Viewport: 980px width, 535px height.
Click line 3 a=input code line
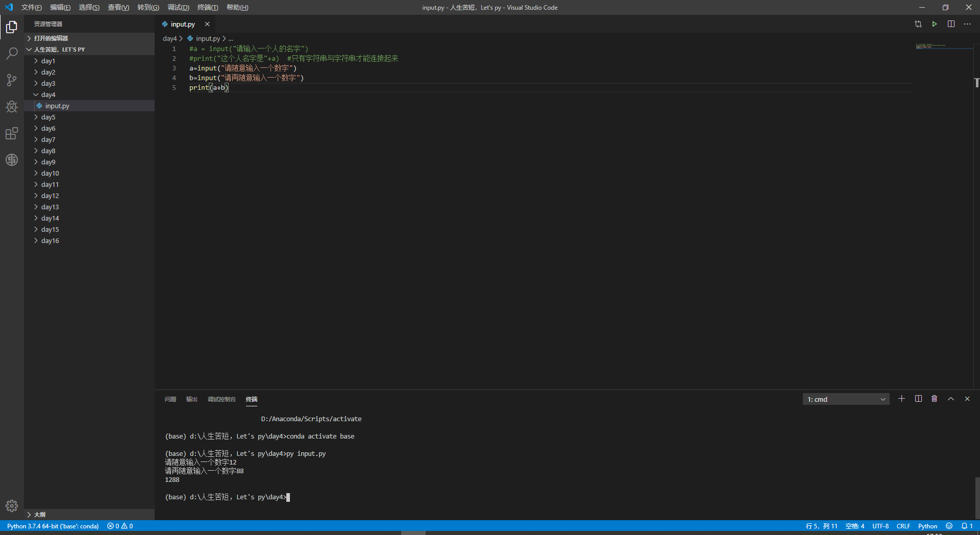point(243,68)
